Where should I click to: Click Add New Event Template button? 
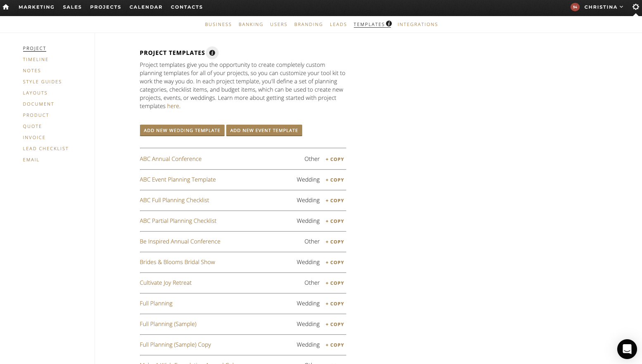click(264, 130)
